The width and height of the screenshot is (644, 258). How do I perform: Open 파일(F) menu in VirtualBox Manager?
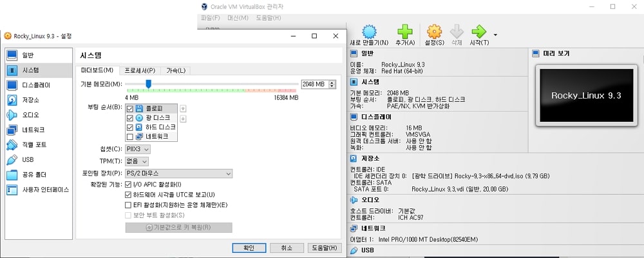[211, 18]
